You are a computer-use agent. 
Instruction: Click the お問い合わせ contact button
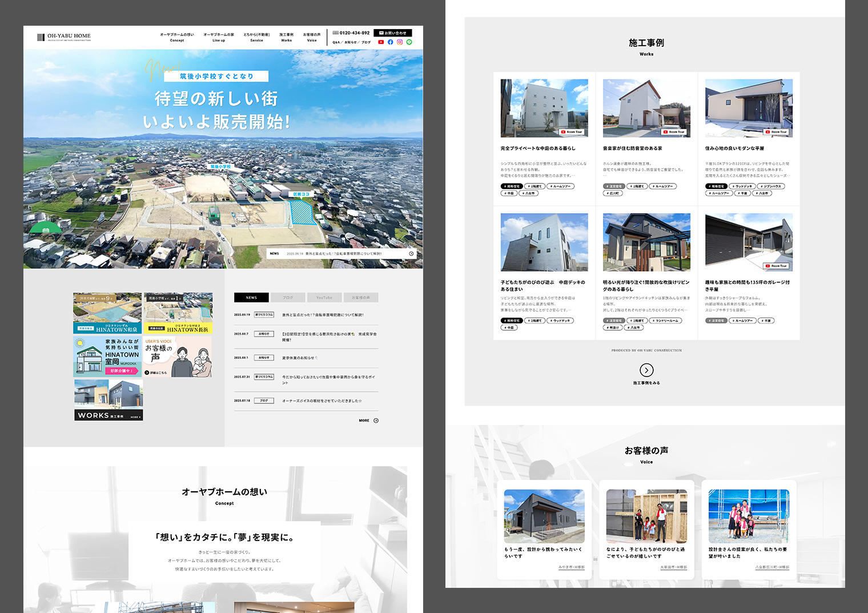[392, 33]
